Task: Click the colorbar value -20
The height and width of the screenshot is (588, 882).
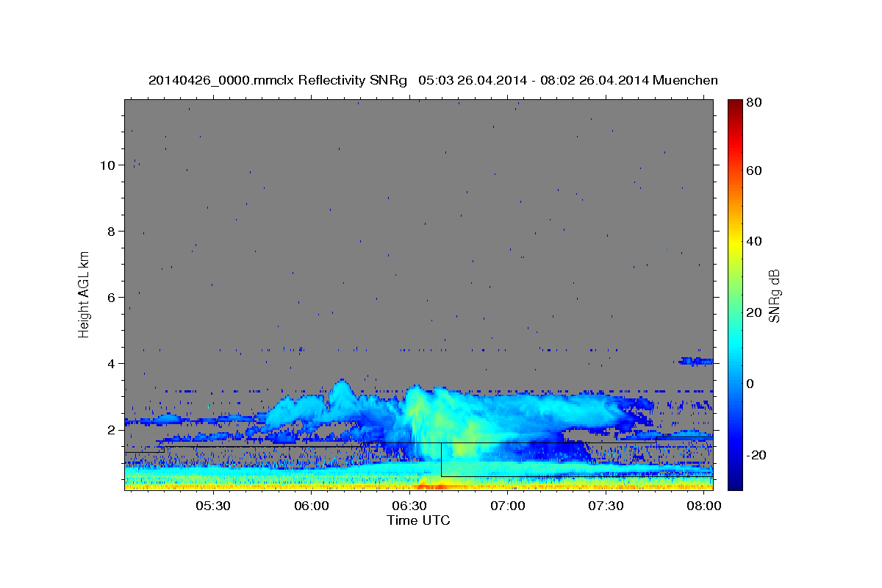Action: pyautogui.click(x=757, y=455)
